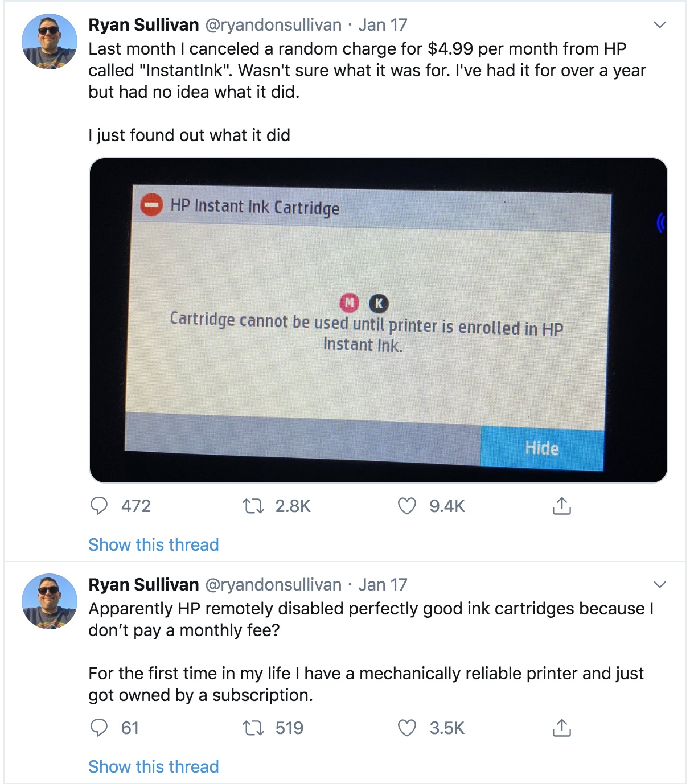The image size is (690, 784).
Task: Retweet the second tweet with 519 retweets
Action: click(253, 728)
